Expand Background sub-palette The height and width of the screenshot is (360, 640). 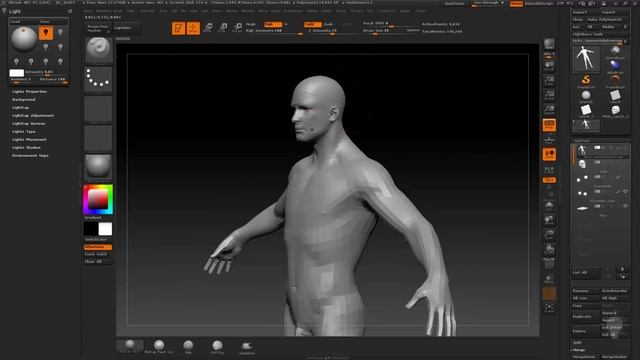tap(24, 100)
